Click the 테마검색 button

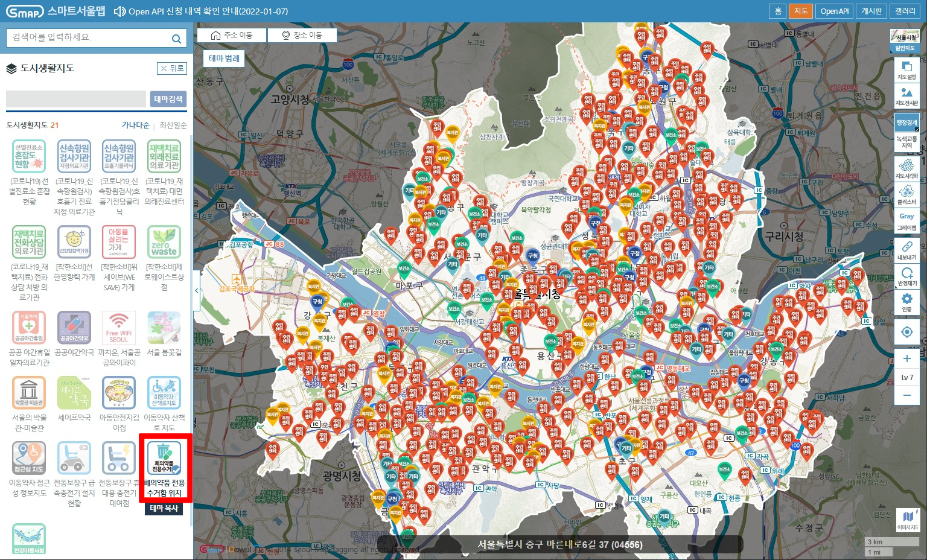click(168, 99)
